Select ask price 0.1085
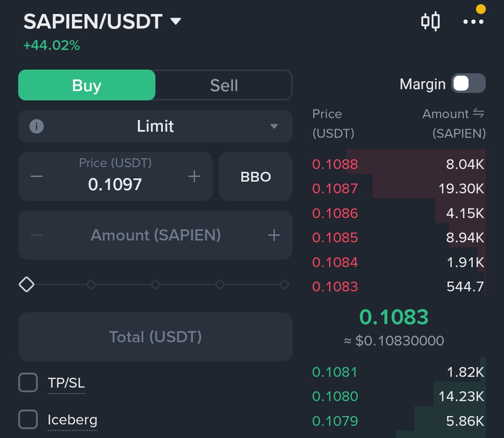504x438 pixels. [335, 238]
